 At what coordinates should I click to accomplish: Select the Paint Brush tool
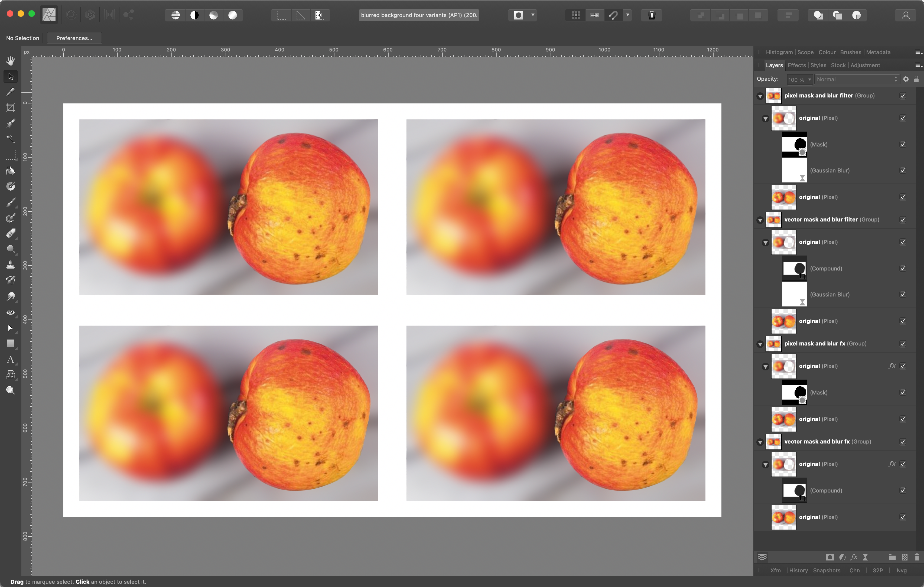[10, 202]
